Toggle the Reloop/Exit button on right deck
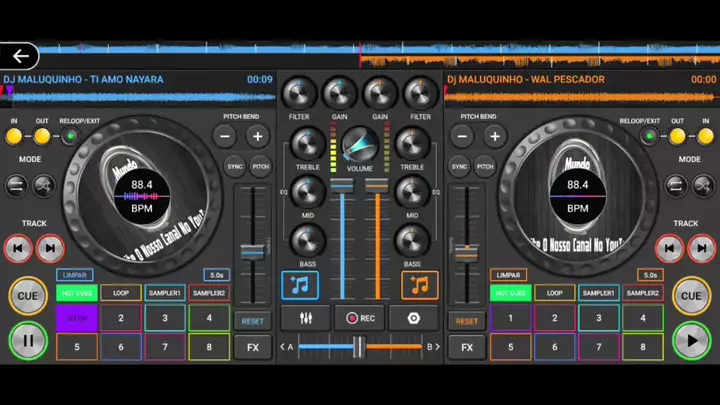Image resolution: width=720 pixels, height=405 pixels. tap(650, 136)
